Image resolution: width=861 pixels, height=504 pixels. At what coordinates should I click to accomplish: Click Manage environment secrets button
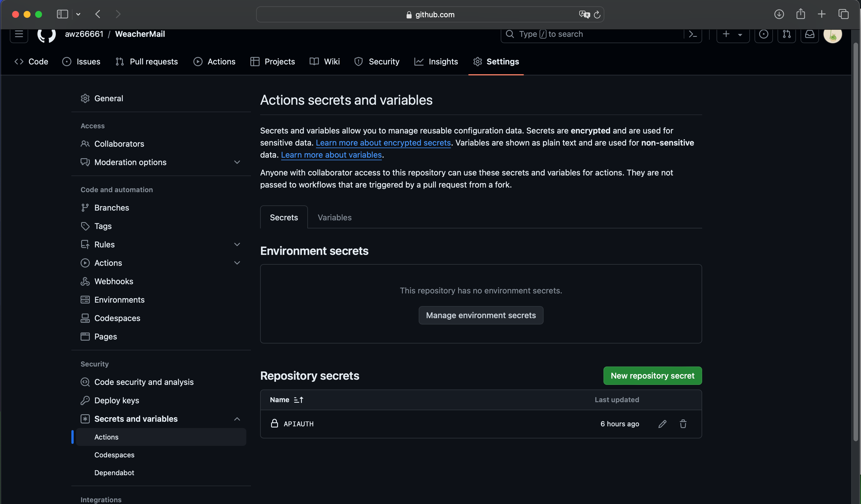pos(481,315)
